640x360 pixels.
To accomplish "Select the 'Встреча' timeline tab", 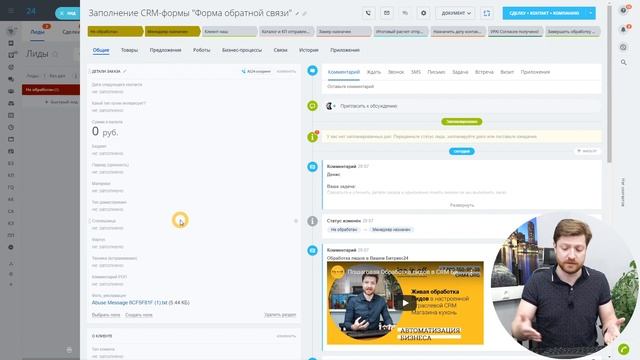I will pos(484,72).
